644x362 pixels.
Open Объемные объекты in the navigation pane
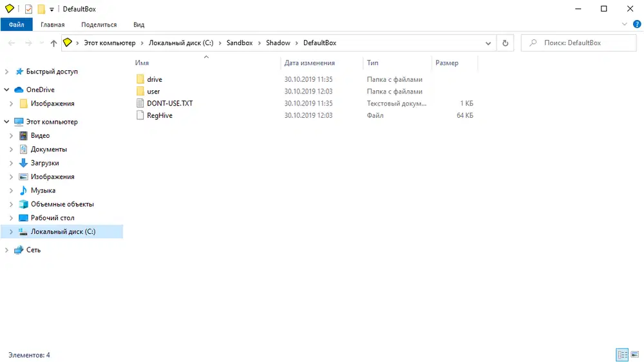62,204
